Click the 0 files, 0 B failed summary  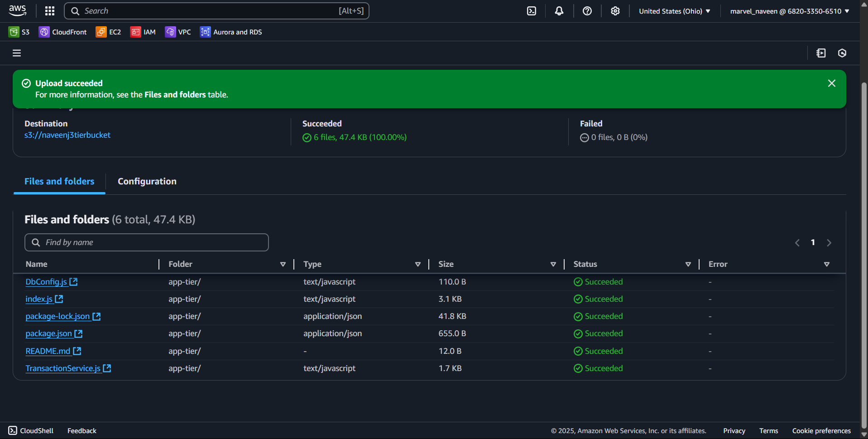point(614,137)
